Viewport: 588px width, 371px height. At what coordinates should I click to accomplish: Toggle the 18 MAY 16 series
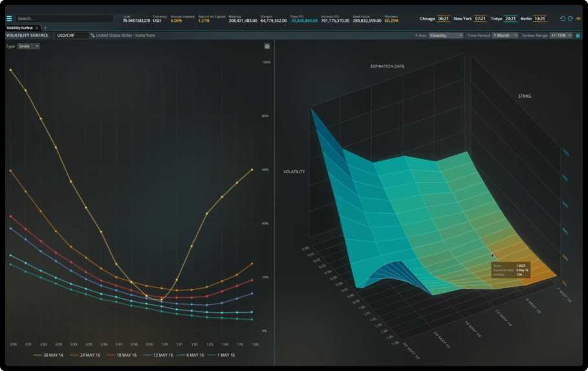tap(122, 355)
